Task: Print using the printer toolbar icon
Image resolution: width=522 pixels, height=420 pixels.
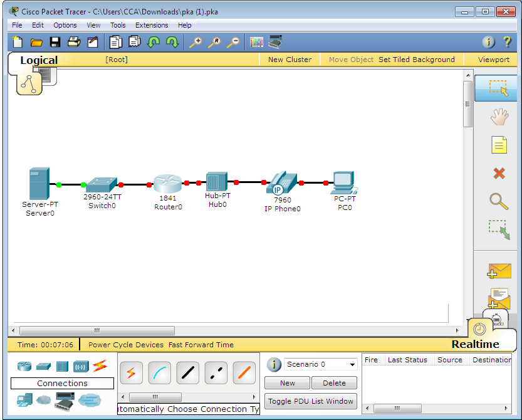Action: (x=74, y=42)
